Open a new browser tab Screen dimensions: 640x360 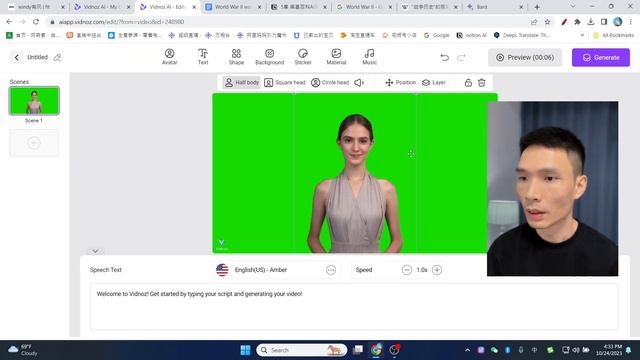click(537, 7)
